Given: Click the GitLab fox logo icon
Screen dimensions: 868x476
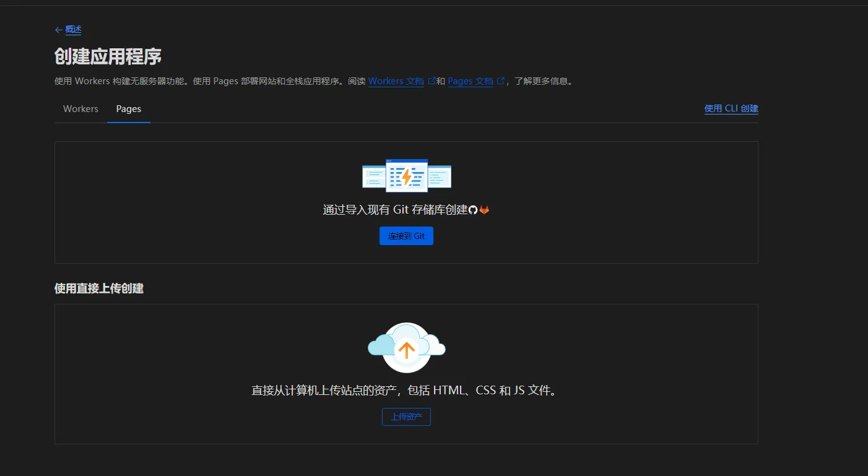Looking at the screenshot, I should 484,210.
